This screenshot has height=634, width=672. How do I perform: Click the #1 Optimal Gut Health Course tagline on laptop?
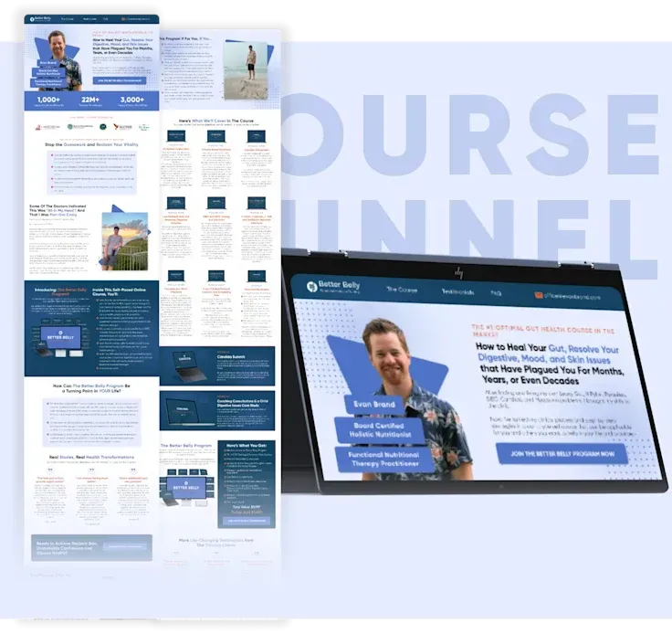[x=543, y=330]
